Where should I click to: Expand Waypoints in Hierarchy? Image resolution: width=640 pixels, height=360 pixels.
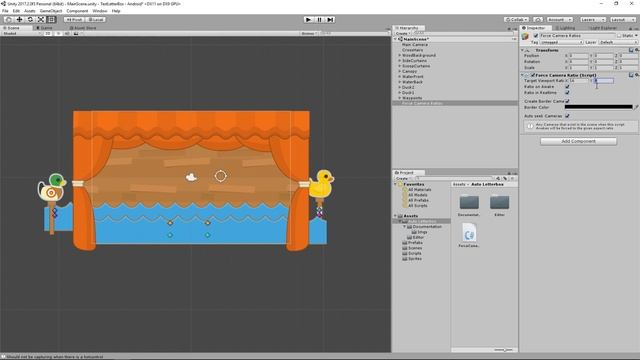click(x=400, y=98)
